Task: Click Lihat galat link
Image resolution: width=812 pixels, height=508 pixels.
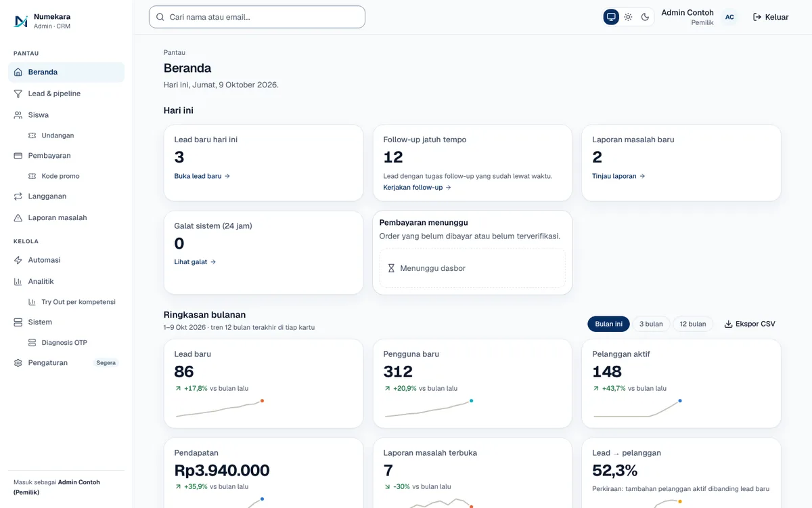Action: 195,262
